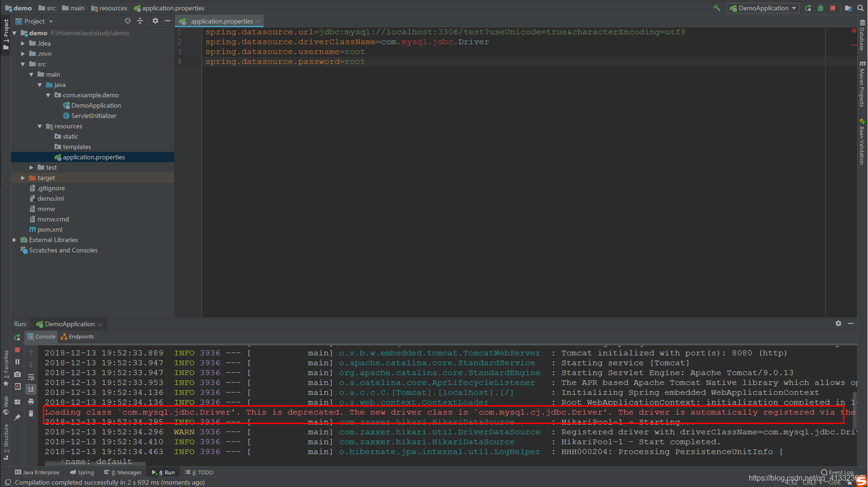Pause output in Run panel
This screenshot has width=868, height=487.
click(17, 362)
